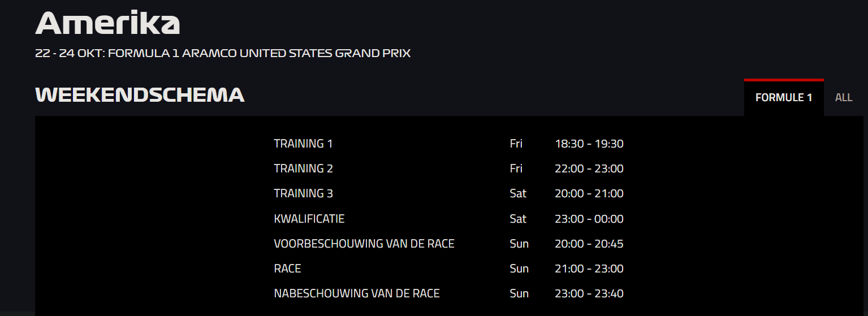Click the 20:00 - 20:45 preview time
This screenshot has width=868, height=316.
[x=589, y=244]
